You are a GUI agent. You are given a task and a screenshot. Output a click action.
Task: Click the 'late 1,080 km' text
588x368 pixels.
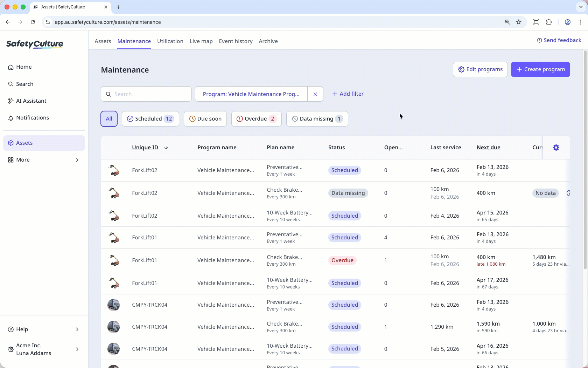(491, 264)
